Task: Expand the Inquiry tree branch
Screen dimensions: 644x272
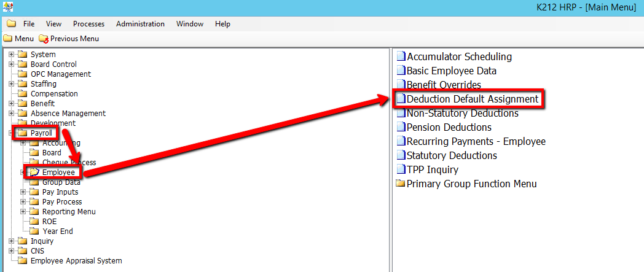Action: click(x=11, y=241)
